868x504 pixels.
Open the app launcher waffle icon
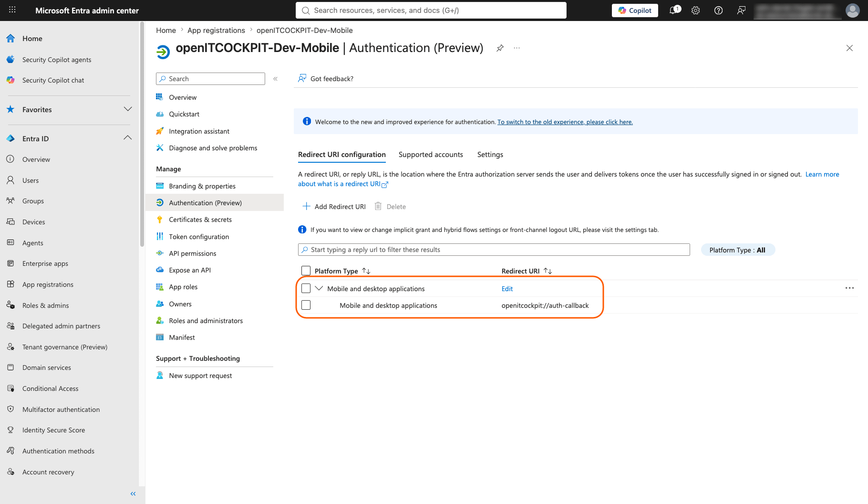tap(12, 10)
